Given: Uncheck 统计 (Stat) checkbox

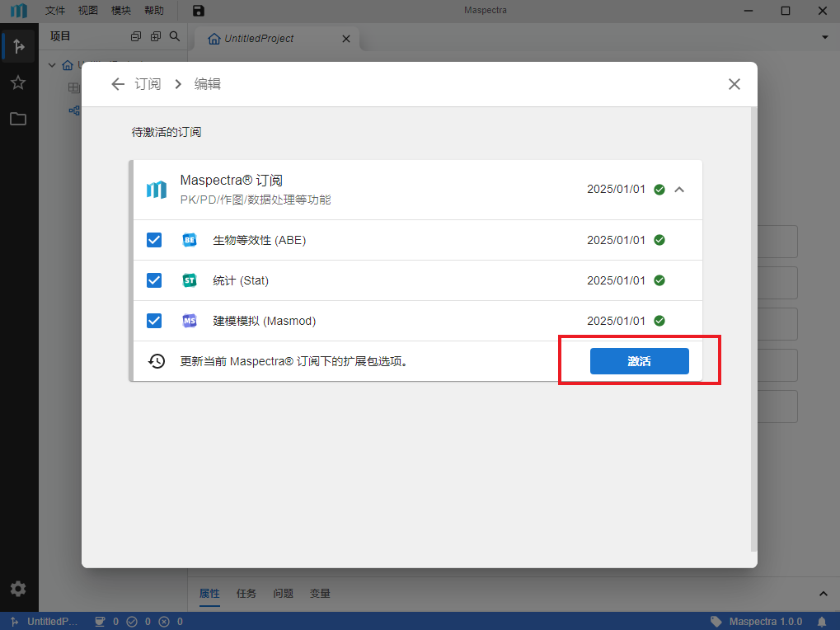Looking at the screenshot, I should pyautogui.click(x=154, y=280).
